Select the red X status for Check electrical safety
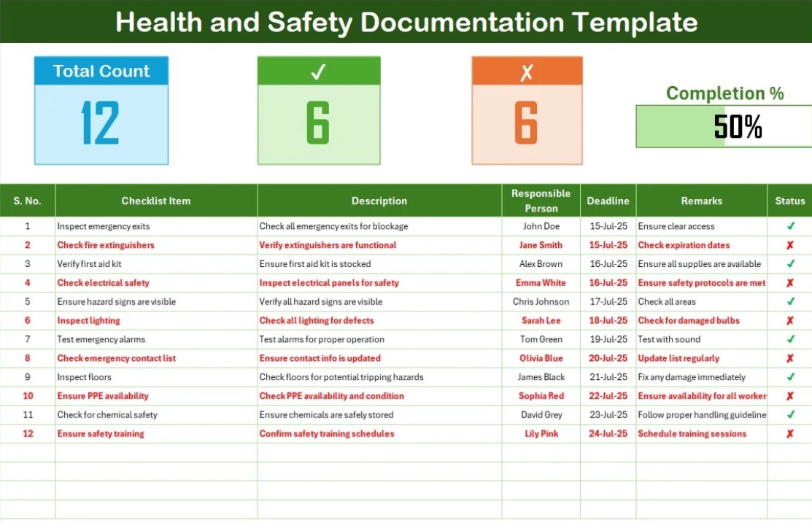The width and height of the screenshot is (812, 523). point(790,283)
